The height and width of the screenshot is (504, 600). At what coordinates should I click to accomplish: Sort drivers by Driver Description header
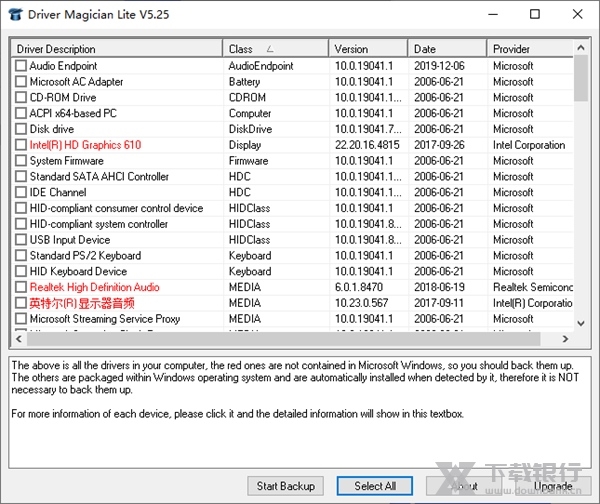pos(115,49)
